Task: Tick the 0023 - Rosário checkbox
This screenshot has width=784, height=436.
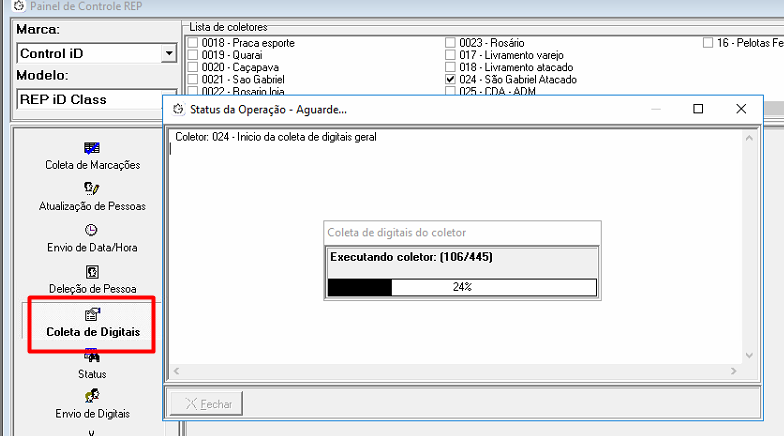Action: pyautogui.click(x=451, y=43)
